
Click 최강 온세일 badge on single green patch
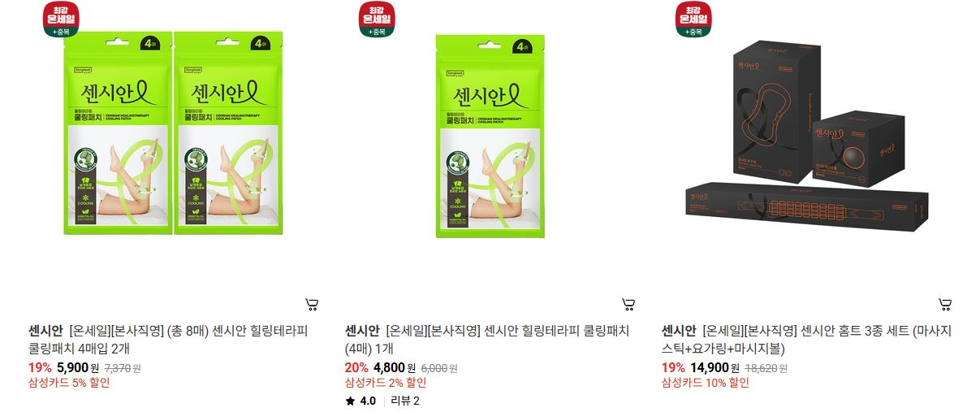click(378, 20)
